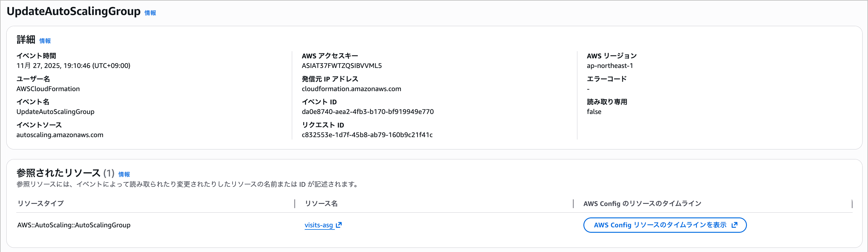Click the イベント時間 value 11月 27, 2025

pos(73,66)
